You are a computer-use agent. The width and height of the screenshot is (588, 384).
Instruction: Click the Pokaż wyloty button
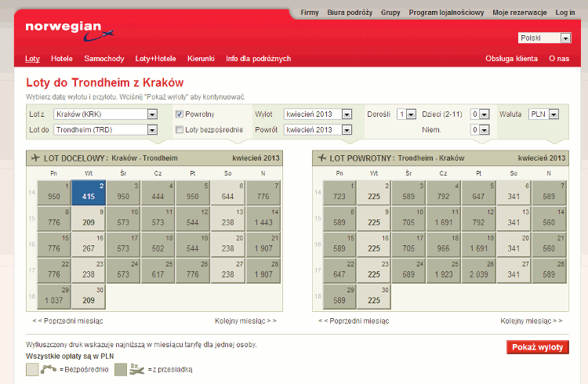click(538, 347)
